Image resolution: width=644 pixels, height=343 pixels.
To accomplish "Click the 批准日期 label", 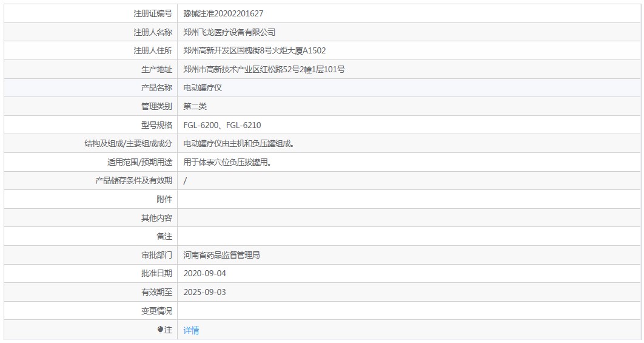I will click(x=156, y=274).
